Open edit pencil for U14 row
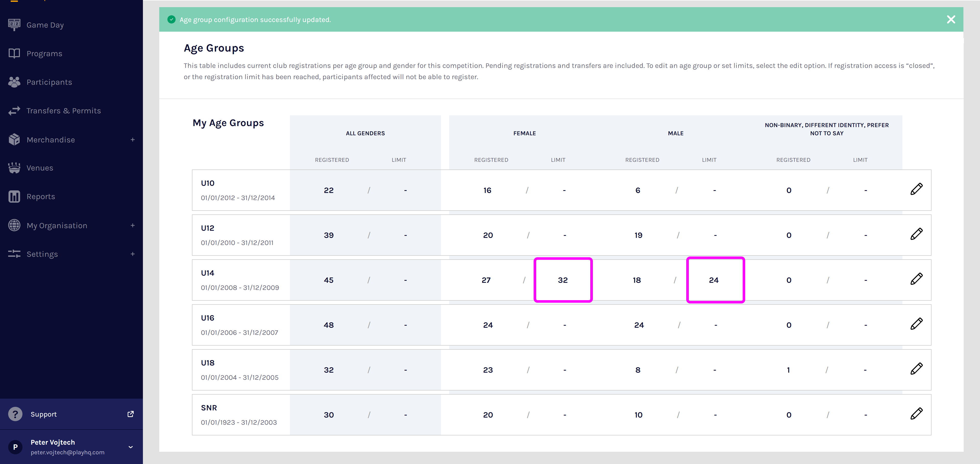Screen dimensions: 980x464 [916, 279]
